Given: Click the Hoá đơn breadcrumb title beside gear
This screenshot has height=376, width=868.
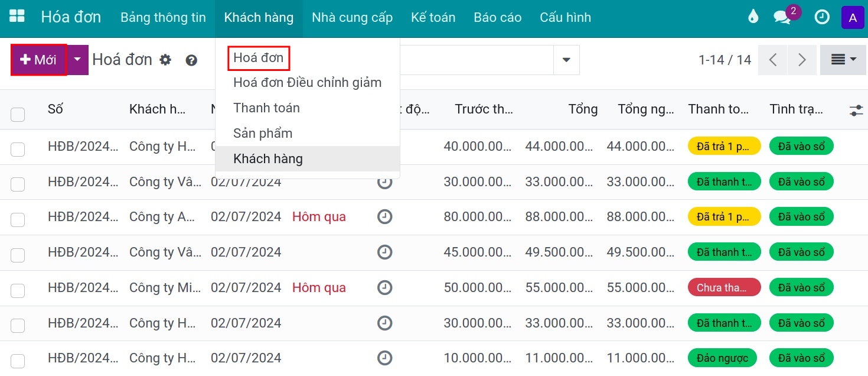Looking at the screenshot, I should coord(122,59).
